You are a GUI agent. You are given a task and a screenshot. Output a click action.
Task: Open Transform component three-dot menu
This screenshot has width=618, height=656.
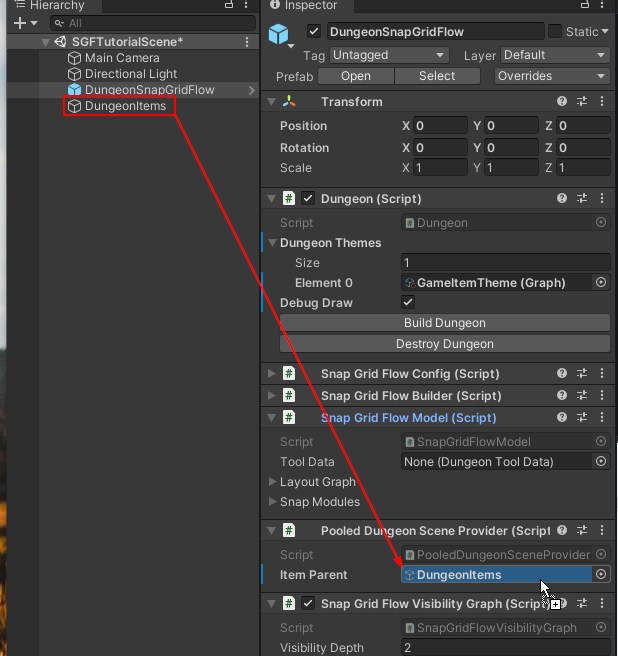pyautogui.click(x=602, y=102)
